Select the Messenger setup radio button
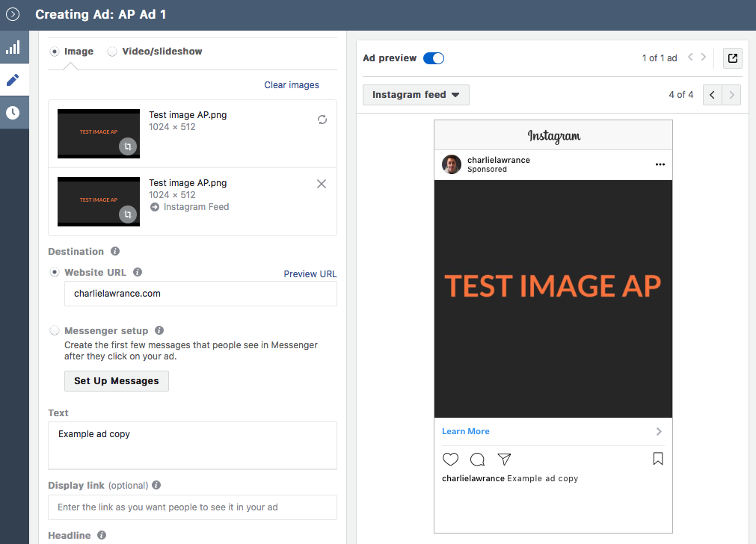The height and width of the screenshot is (544, 756). pyautogui.click(x=55, y=330)
